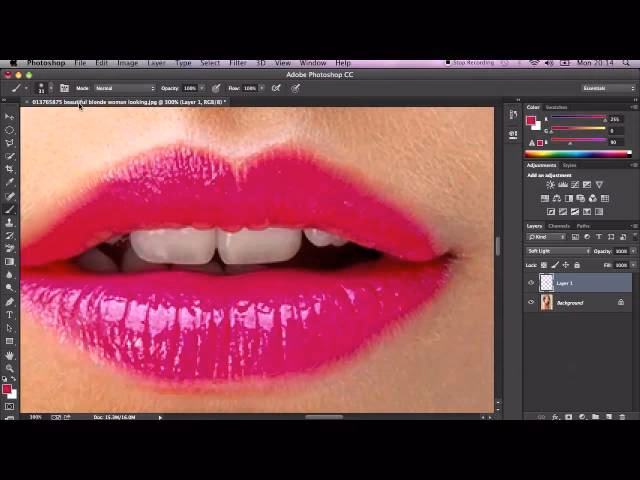Select the Eyedropper tool
This screenshot has height=480, width=640.
[9, 182]
